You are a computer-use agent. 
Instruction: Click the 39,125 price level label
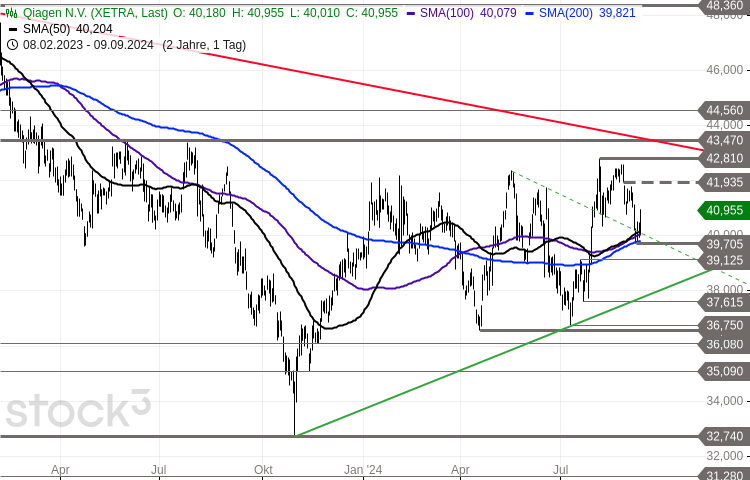(724, 260)
